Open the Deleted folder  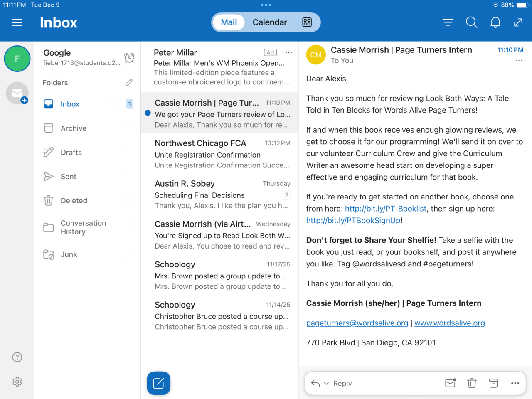(x=88, y=201)
